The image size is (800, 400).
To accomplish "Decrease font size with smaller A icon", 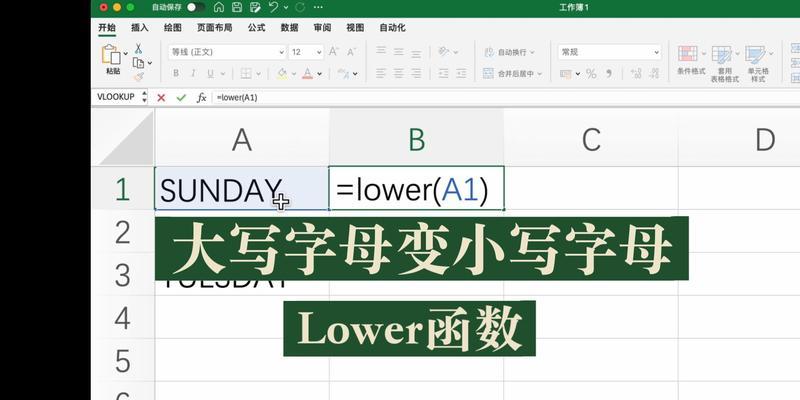I will click(x=352, y=52).
